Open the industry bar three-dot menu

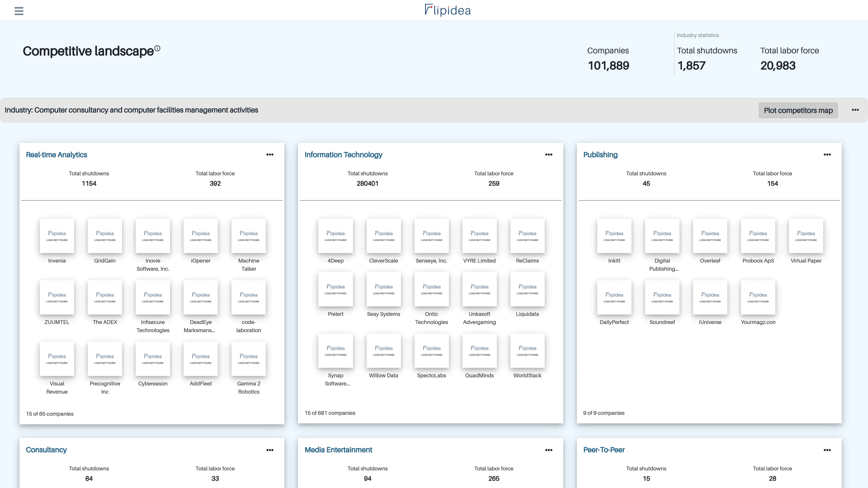[855, 110]
